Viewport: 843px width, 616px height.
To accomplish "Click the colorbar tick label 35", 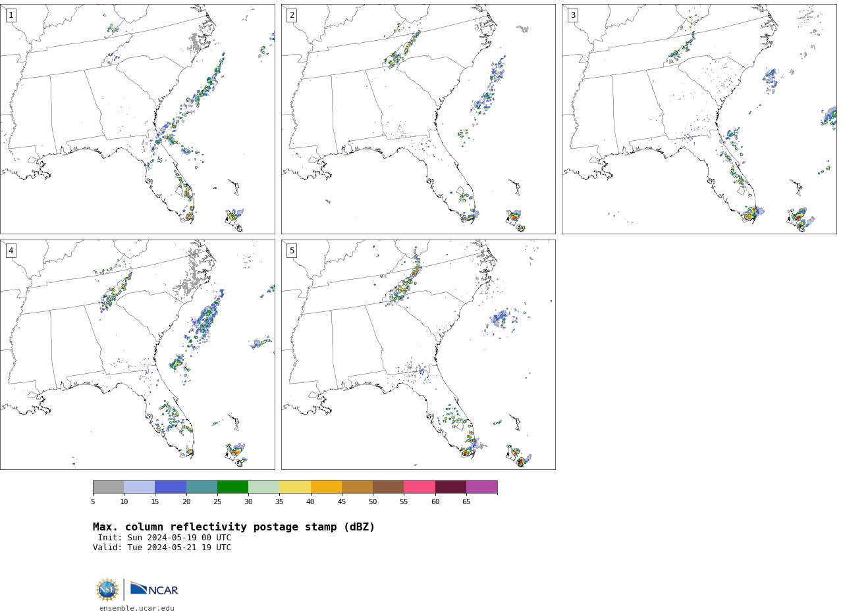I will coord(279,502).
